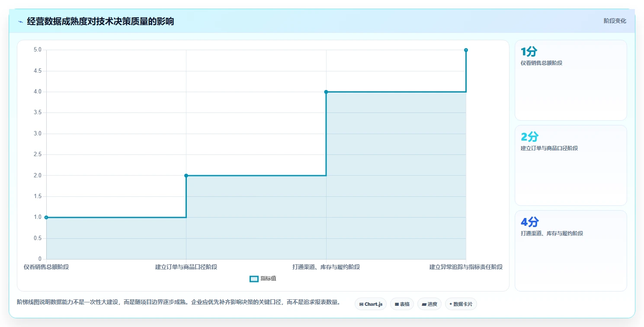Click x-axis label 建立订单与商品口径阶段
Image resolution: width=644 pixels, height=327 pixels.
(x=186, y=267)
